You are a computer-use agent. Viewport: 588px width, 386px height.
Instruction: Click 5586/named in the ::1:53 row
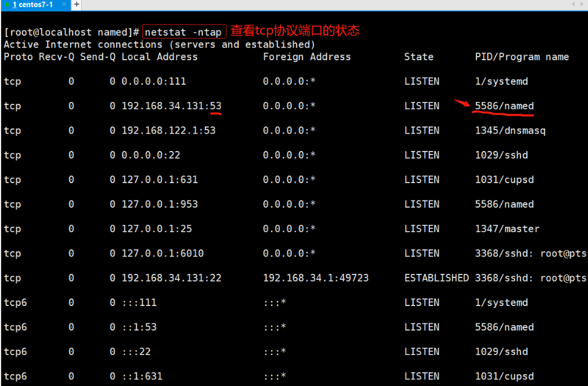[504, 327]
